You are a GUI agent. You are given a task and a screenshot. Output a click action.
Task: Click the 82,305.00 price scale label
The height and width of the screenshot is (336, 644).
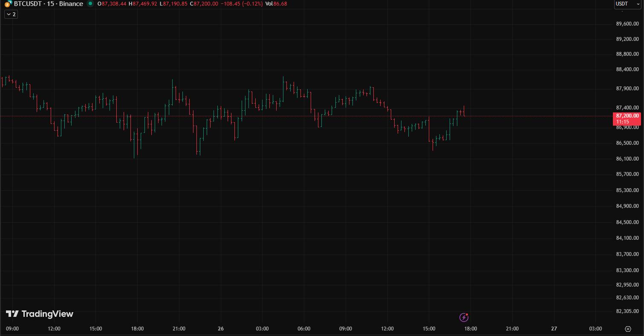tap(627, 312)
